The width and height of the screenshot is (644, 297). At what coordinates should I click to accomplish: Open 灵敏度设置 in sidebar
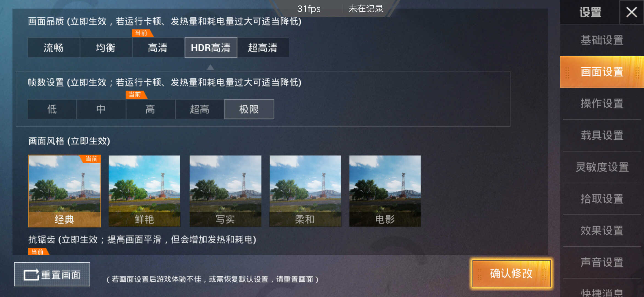[x=602, y=167]
